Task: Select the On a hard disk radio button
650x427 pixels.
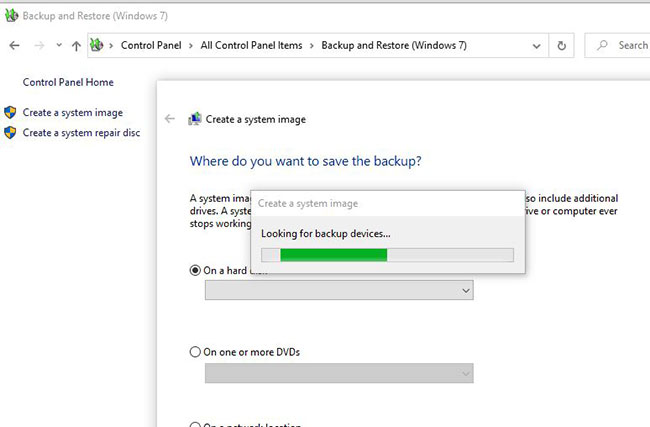Action: pos(195,270)
